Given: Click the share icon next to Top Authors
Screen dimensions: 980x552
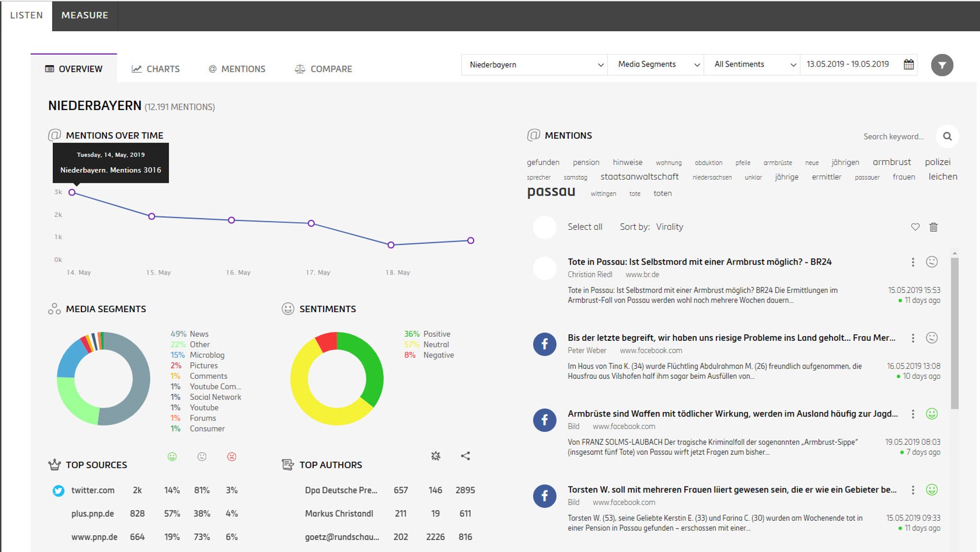Looking at the screenshot, I should [465, 456].
